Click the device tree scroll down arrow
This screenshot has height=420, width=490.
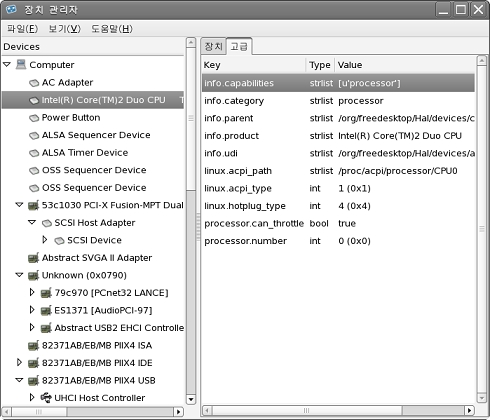pyautogui.click(x=191, y=399)
